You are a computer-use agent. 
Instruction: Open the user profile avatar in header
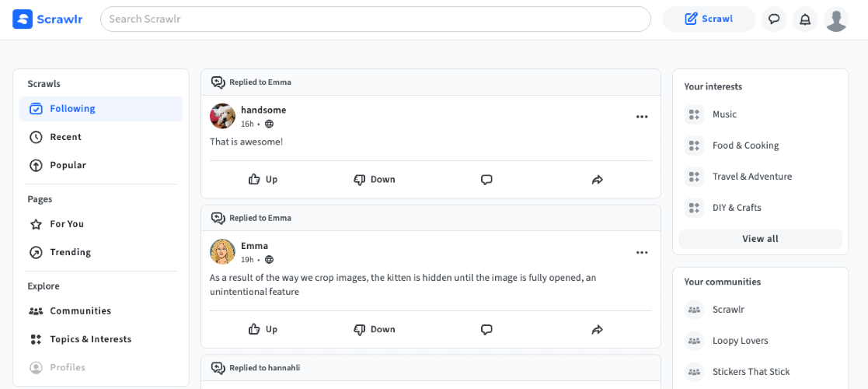tap(836, 19)
